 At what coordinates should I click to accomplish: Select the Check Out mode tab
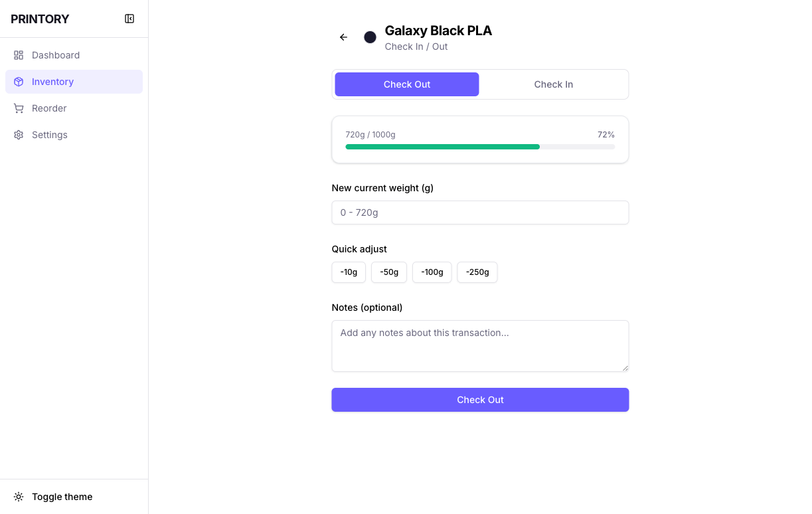click(406, 84)
